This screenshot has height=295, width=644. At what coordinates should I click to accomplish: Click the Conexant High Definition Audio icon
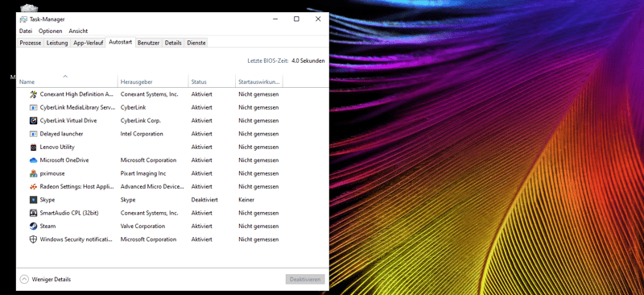coord(33,94)
